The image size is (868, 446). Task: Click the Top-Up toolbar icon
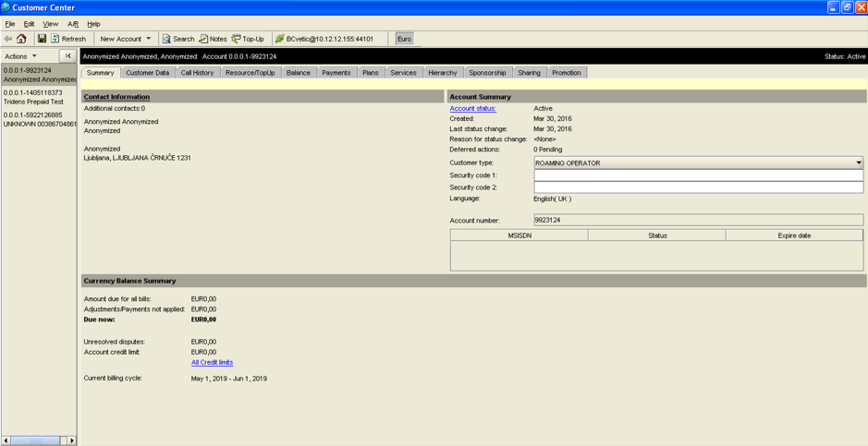[248, 39]
